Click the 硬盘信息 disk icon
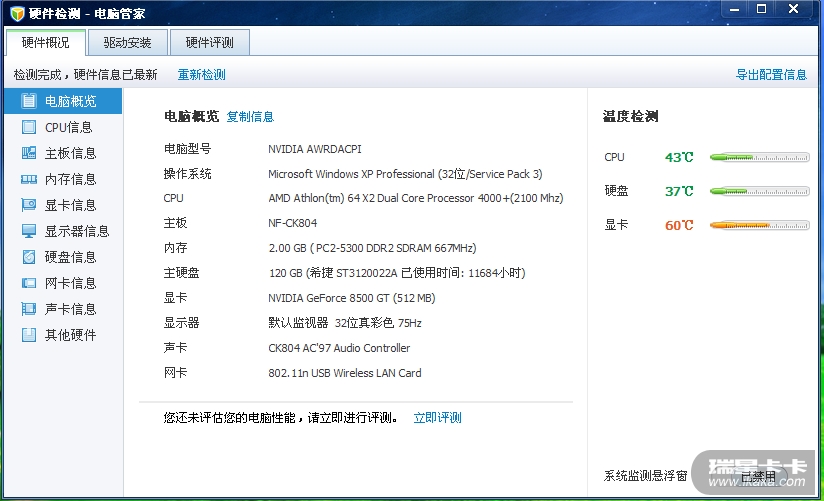 (29, 257)
